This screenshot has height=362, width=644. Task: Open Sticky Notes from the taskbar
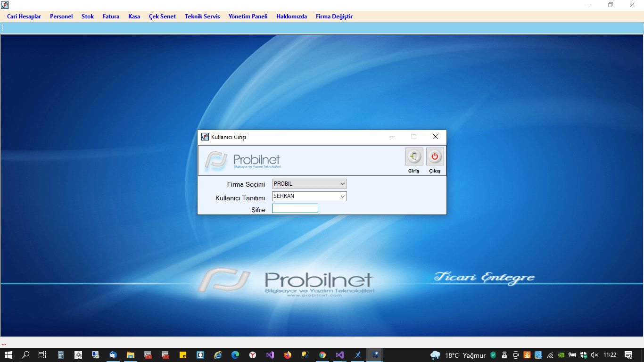(x=182, y=355)
